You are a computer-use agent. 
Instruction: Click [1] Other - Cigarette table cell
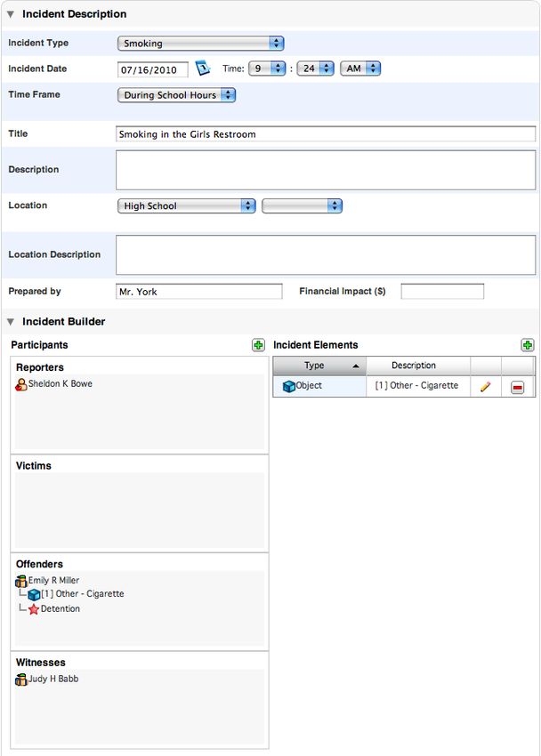(418, 386)
